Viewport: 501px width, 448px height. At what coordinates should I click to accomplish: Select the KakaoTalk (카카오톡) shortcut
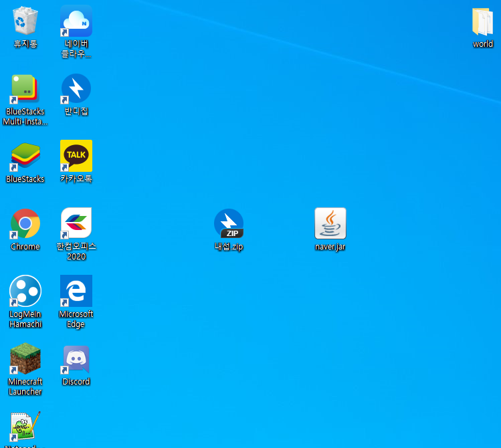coord(76,156)
